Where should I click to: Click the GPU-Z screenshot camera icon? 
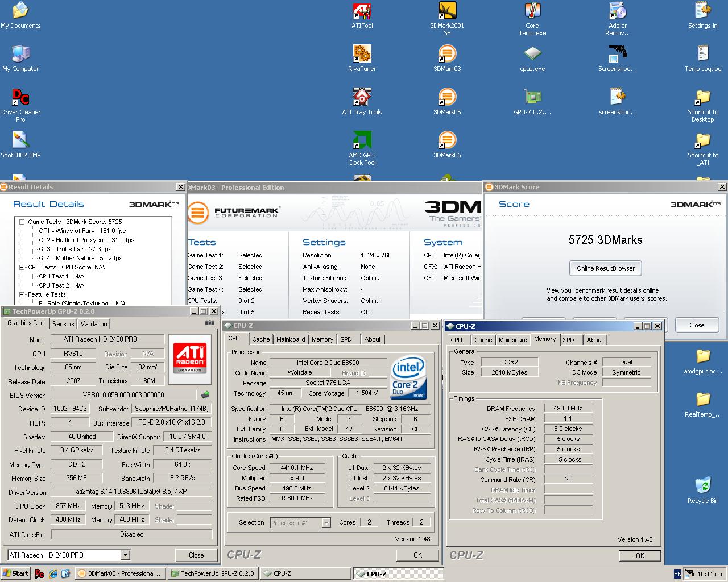click(x=210, y=323)
